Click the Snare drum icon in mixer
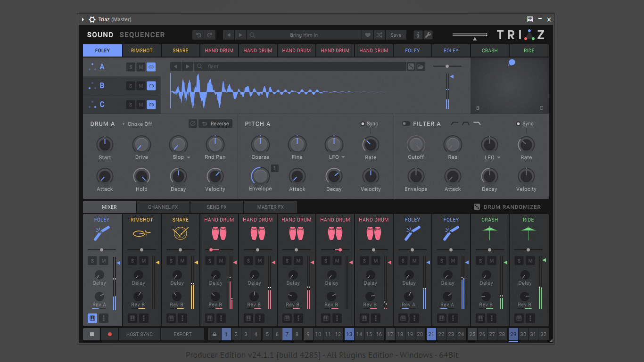644x362 pixels. point(180,233)
